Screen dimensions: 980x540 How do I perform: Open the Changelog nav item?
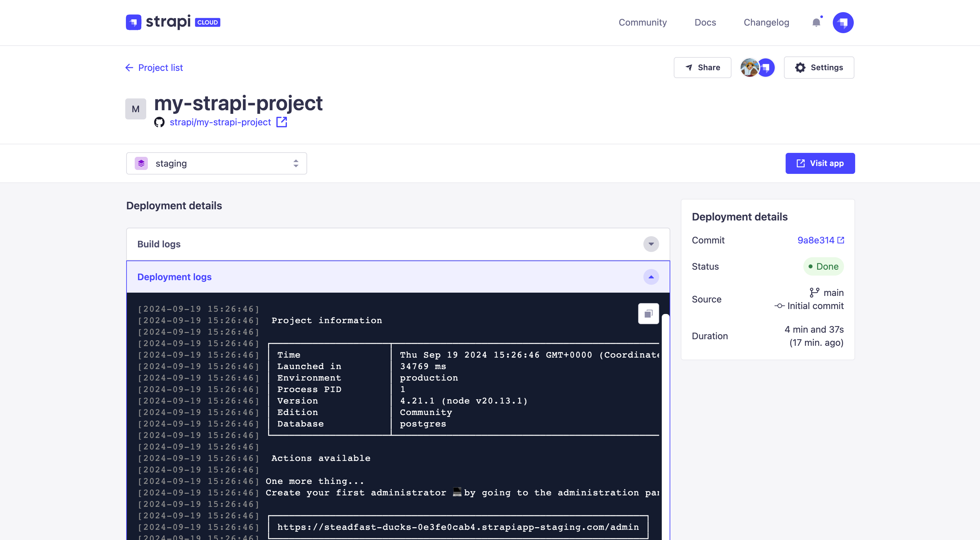[x=766, y=22]
